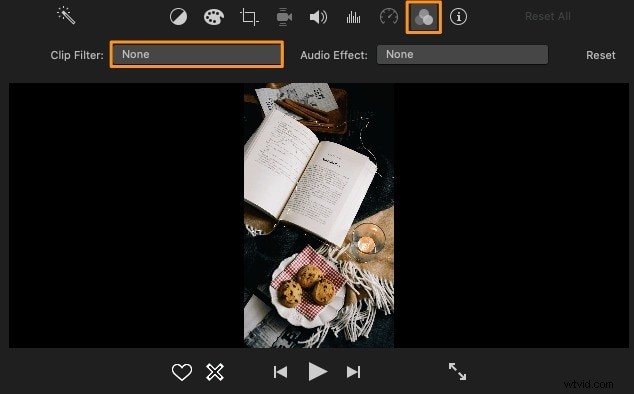
Task: Open the color balance tool
Action: point(178,17)
